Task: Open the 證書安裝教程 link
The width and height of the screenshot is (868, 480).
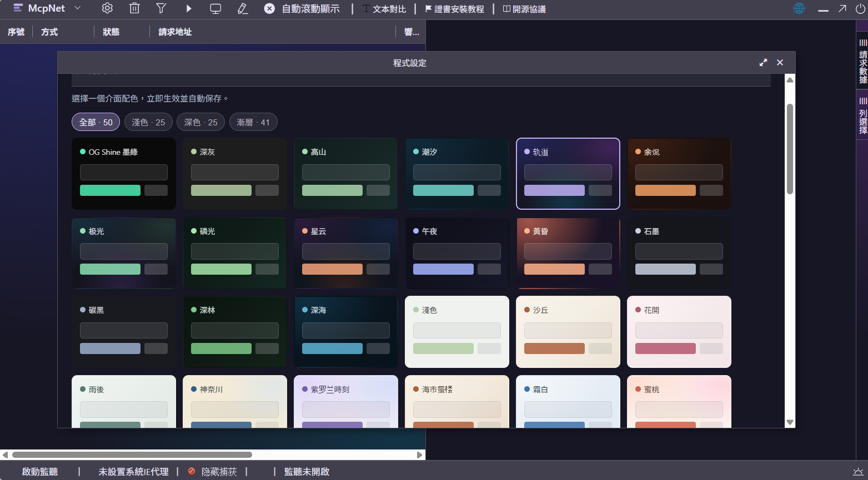Action: point(454,9)
